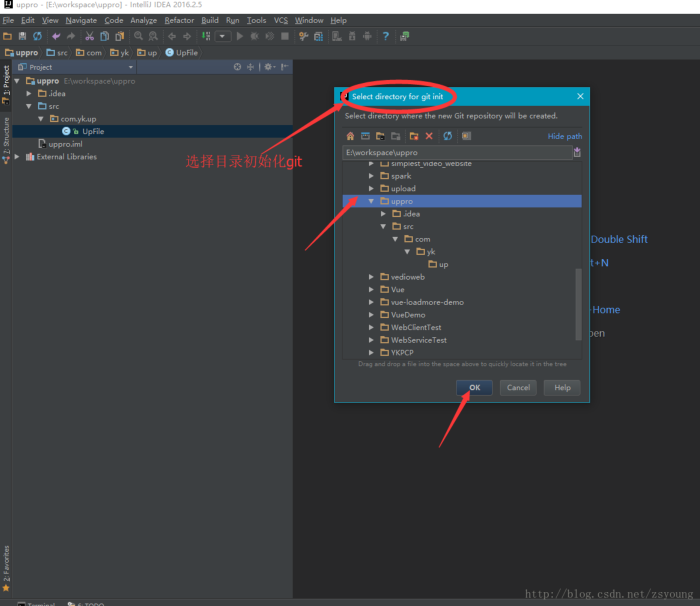700x606 pixels.
Task: Click the New Folder icon in dialog toolbar
Action: 412,136
